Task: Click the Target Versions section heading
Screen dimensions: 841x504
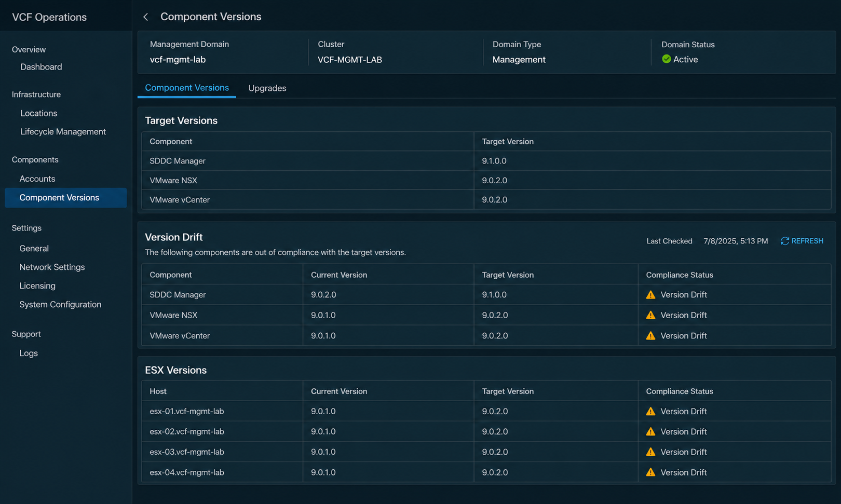Action: coord(181,120)
